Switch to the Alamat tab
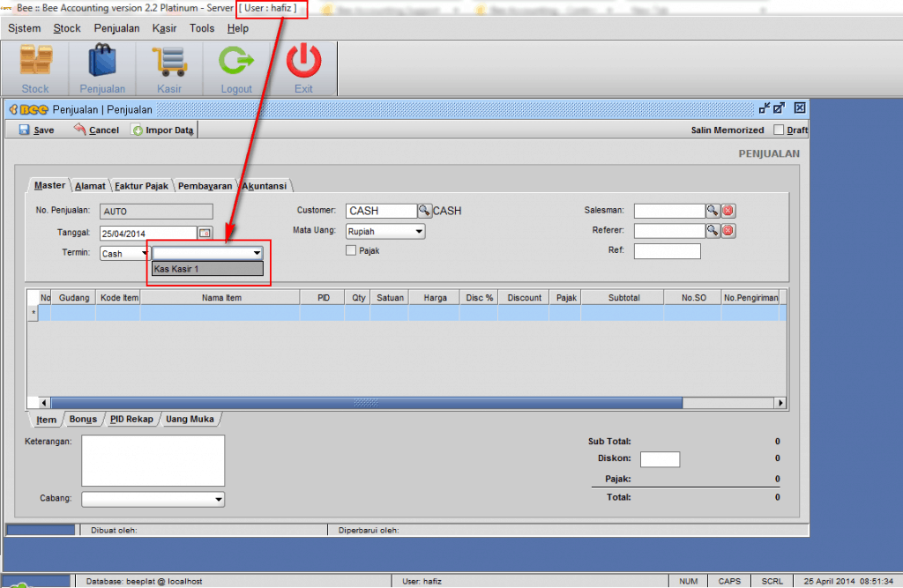 click(x=90, y=186)
